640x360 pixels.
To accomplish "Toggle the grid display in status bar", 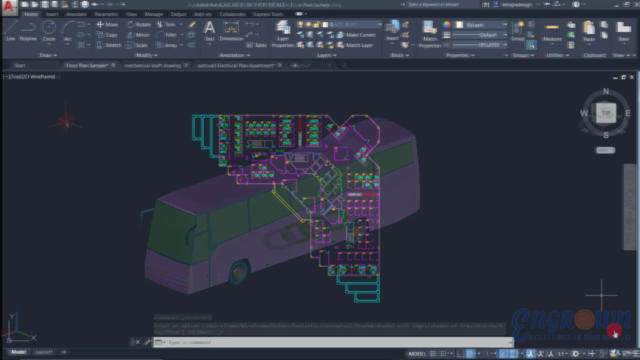I will 433,353.
